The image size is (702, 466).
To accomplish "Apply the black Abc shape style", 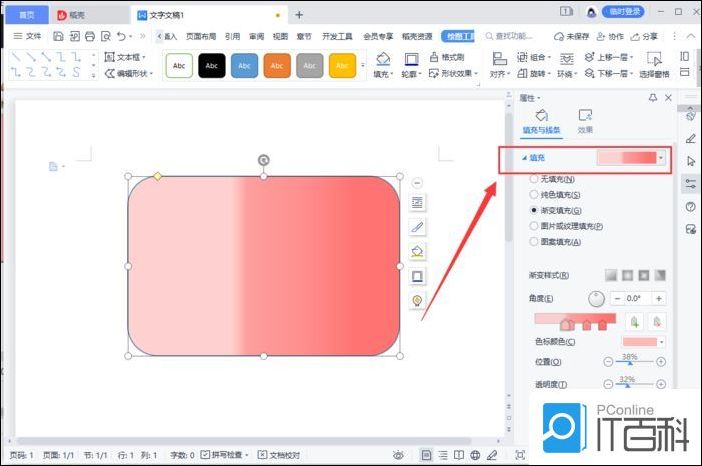I will 212,65.
